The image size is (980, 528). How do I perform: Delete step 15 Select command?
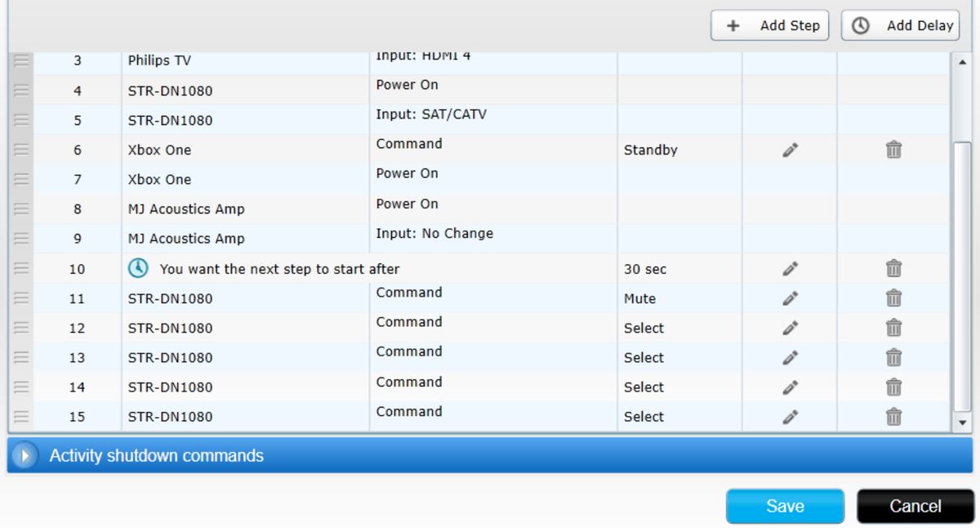(x=893, y=417)
